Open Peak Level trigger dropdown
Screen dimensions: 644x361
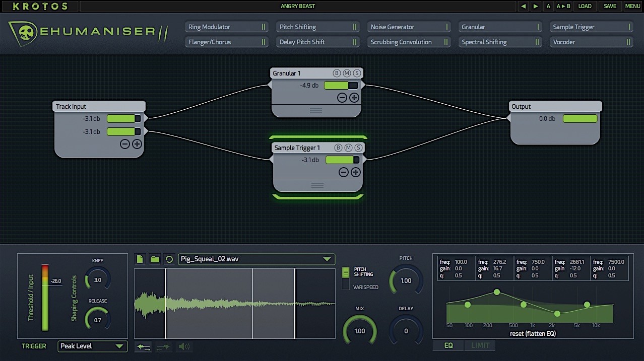92,346
